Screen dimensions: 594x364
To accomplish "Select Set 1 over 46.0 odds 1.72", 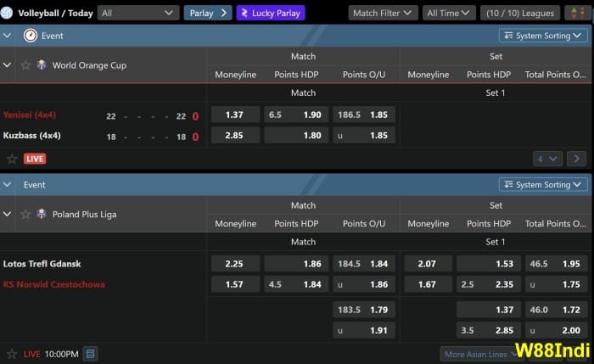I will pyautogui.click(x=556, y=310).
